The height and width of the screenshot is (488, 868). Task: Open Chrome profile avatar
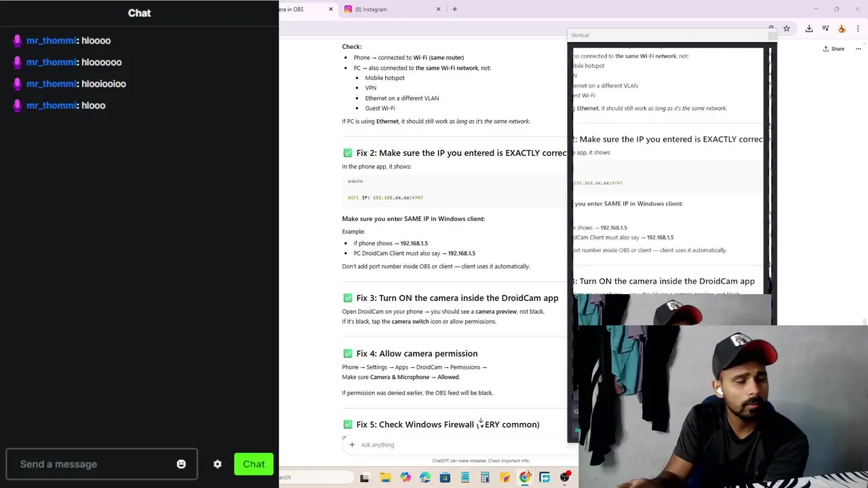[x=842, y=28]
